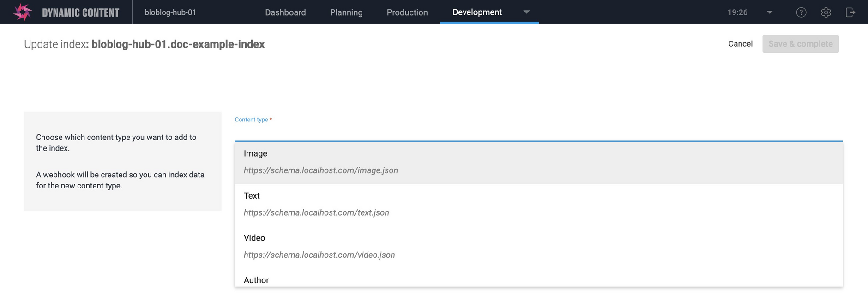Switch to the Dashboard tab

point(285,12)
